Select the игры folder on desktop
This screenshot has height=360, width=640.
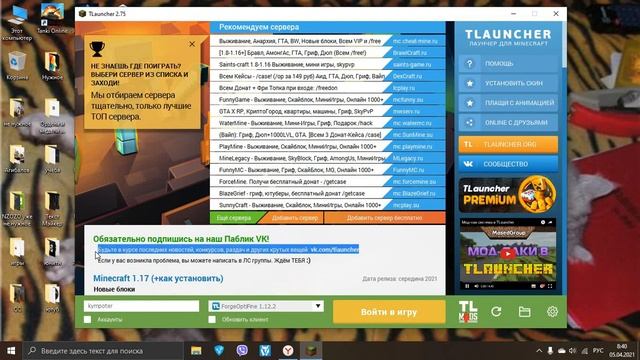pyautogui.click(x=17, y=252)
